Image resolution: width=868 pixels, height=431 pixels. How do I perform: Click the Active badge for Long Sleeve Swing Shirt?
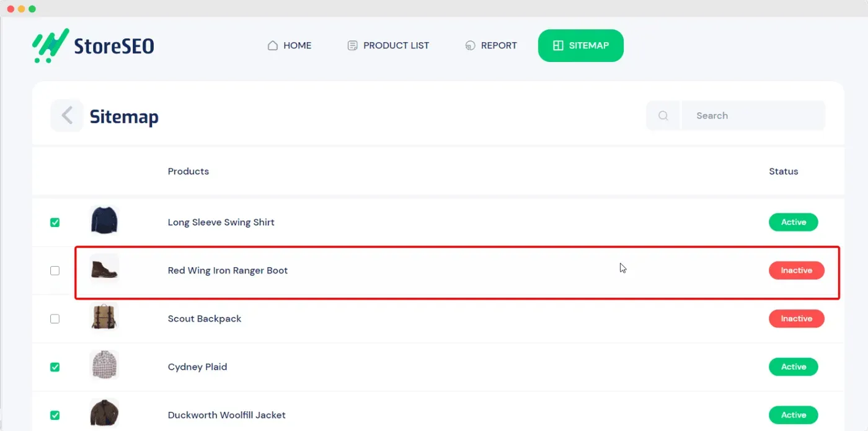pyautogui.click(x=794, y=222)
